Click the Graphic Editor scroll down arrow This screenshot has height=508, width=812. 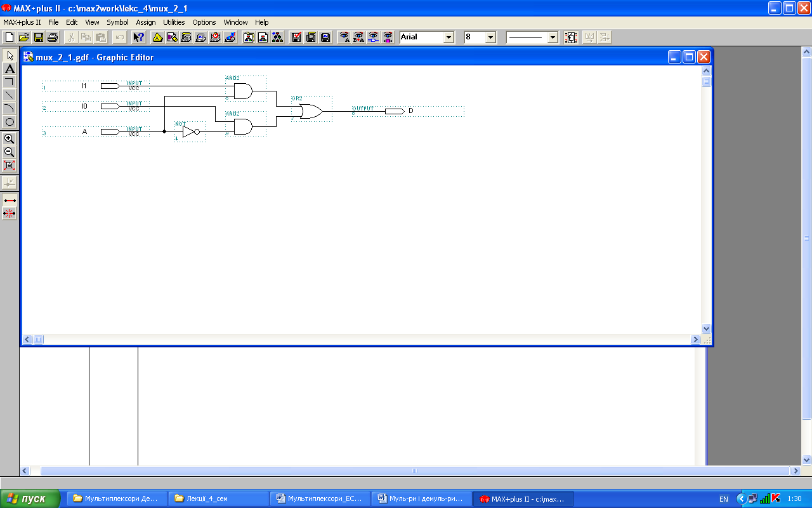(706, 329)
